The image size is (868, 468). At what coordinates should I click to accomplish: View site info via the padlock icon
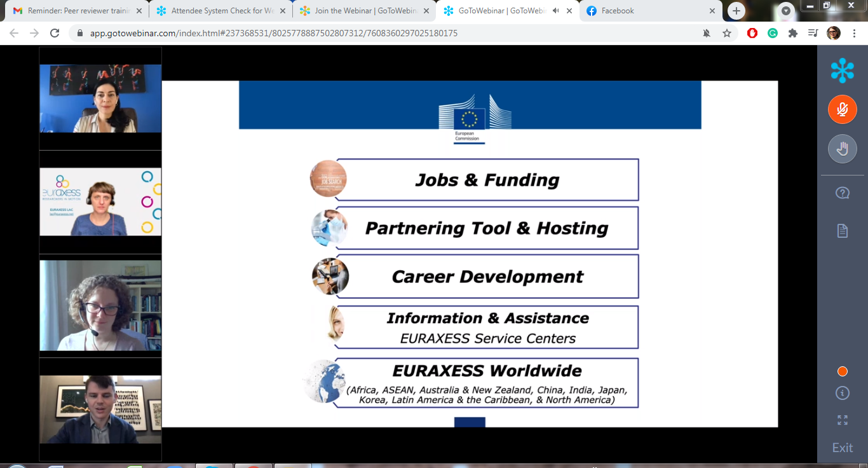(80, 33)
